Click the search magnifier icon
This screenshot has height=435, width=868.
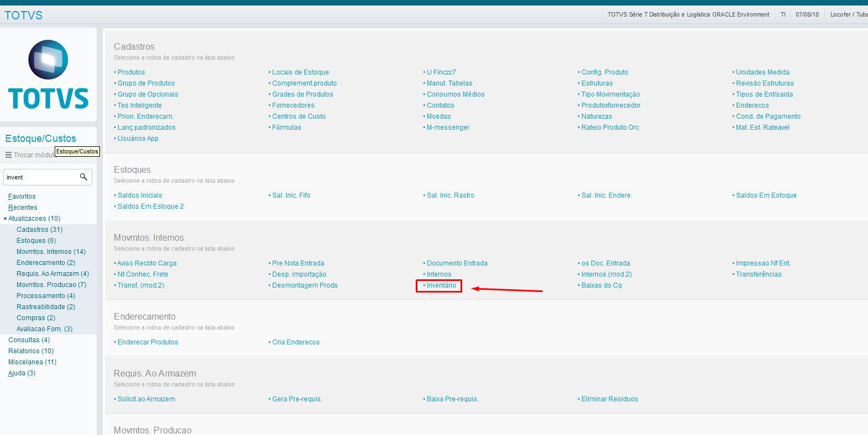click(83, 177)
